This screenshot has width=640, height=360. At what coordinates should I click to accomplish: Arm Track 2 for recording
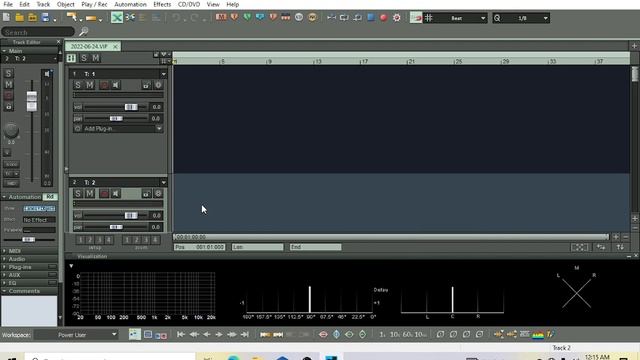point(104,193)
